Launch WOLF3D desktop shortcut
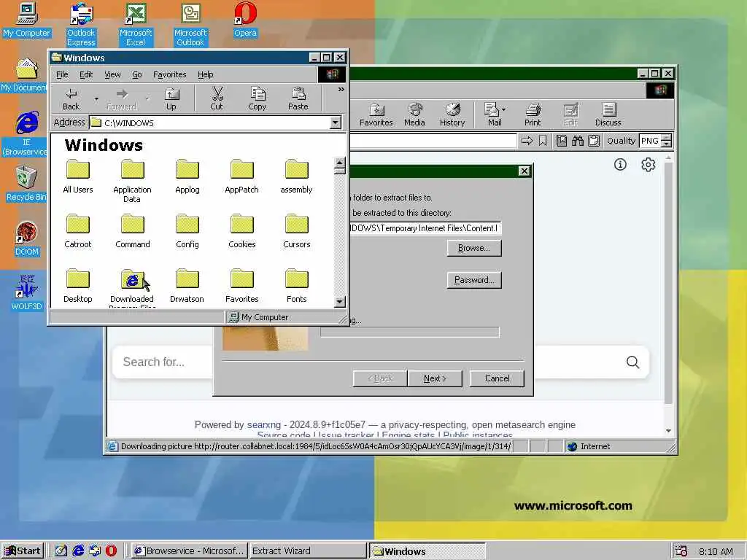747x560 pixels. click(27, 293)
